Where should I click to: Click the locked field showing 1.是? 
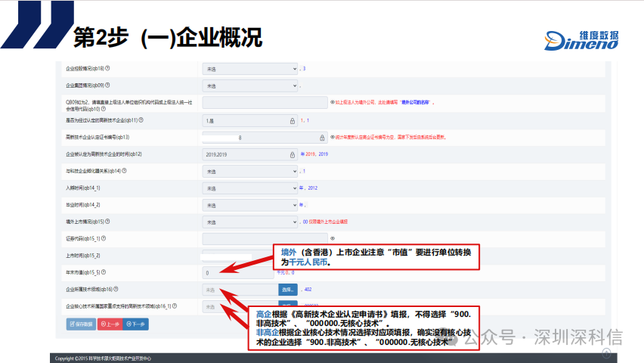[249, 121]
